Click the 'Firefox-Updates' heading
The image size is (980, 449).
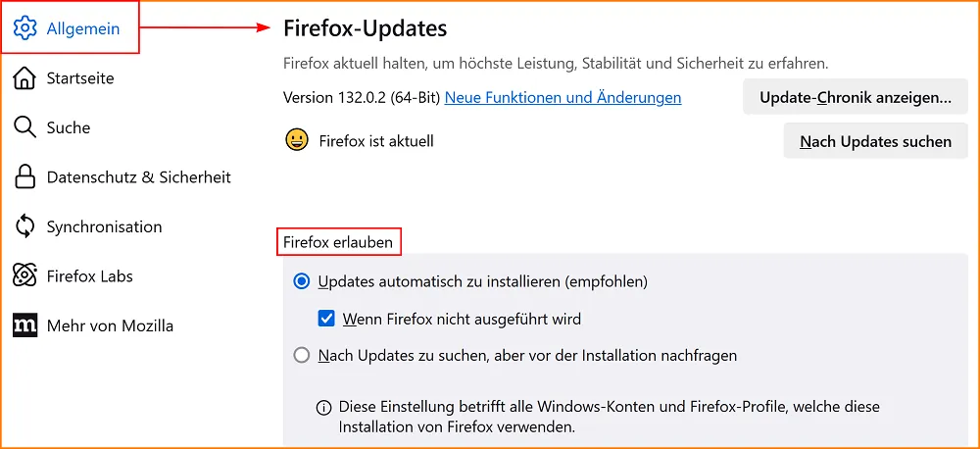[x=365, y=28]
